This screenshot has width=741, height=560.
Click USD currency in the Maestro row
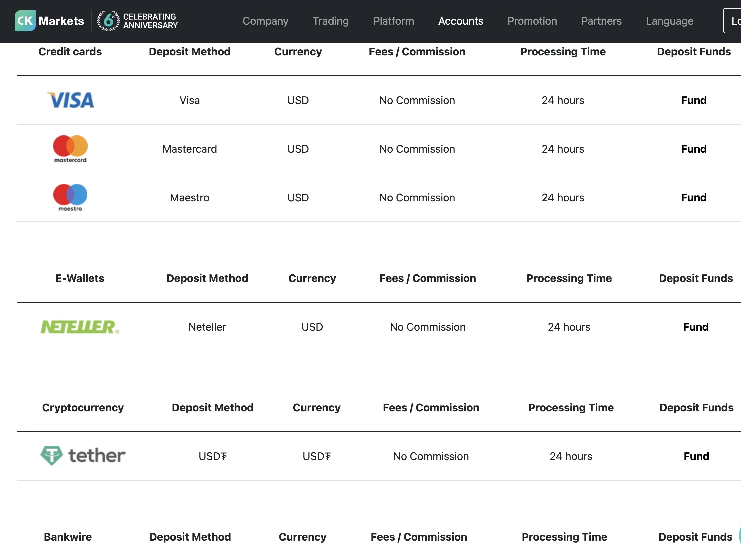(x=298, y=197)
